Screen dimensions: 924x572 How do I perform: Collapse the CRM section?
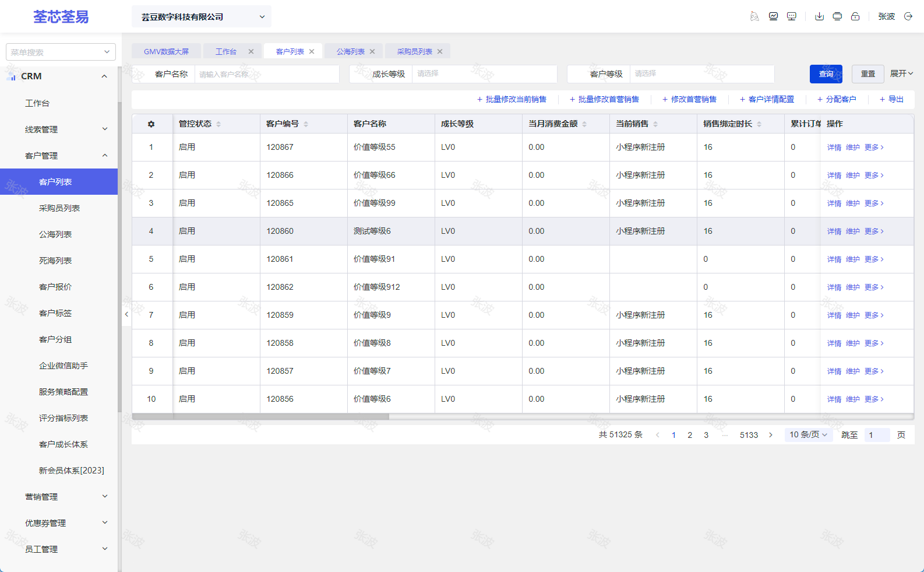tap(59, 76)
